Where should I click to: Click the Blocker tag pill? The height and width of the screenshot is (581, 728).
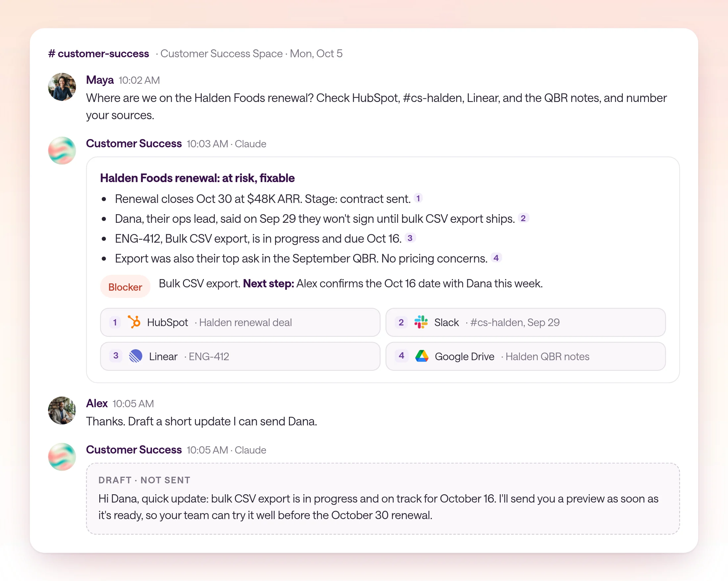[125, 287]
